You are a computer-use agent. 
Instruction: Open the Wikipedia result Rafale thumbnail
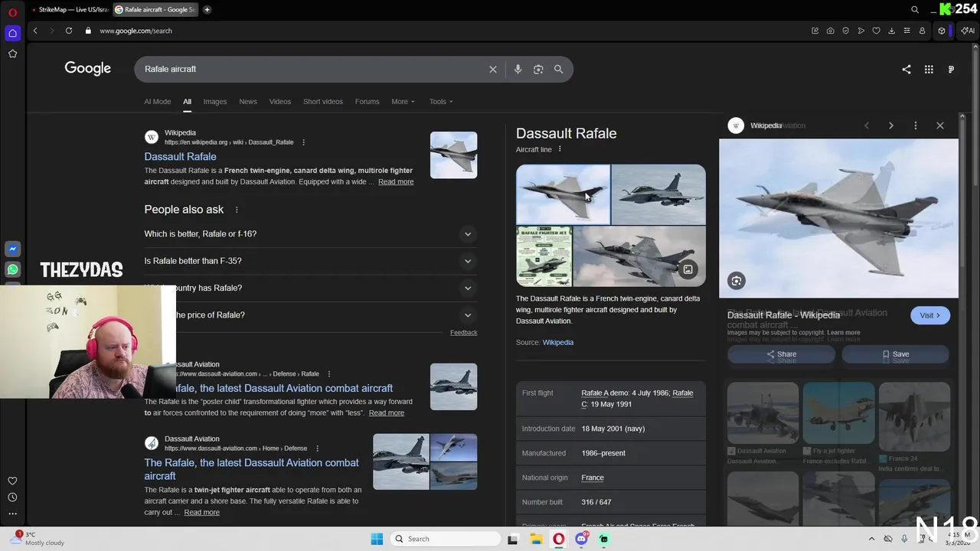(453, 155)
